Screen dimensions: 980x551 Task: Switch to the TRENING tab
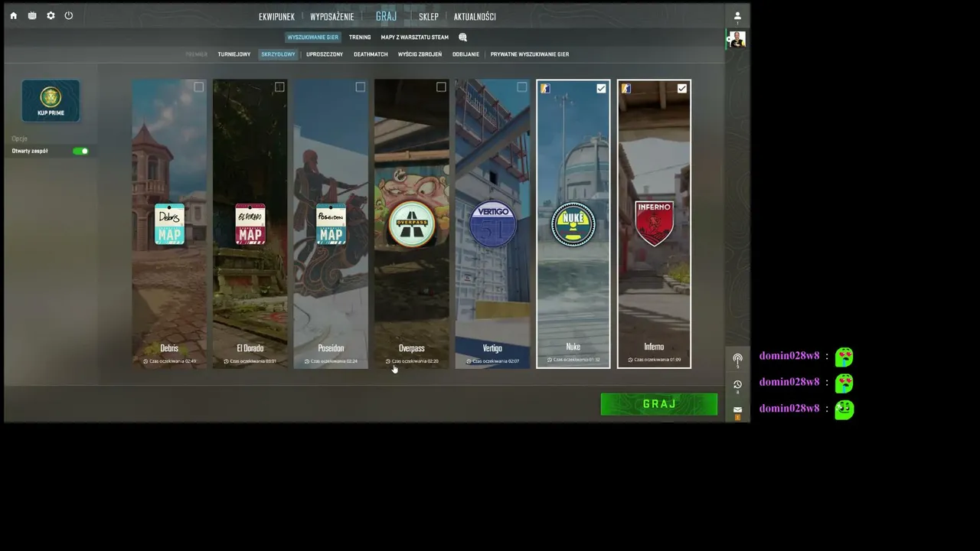tap(360, 37)
